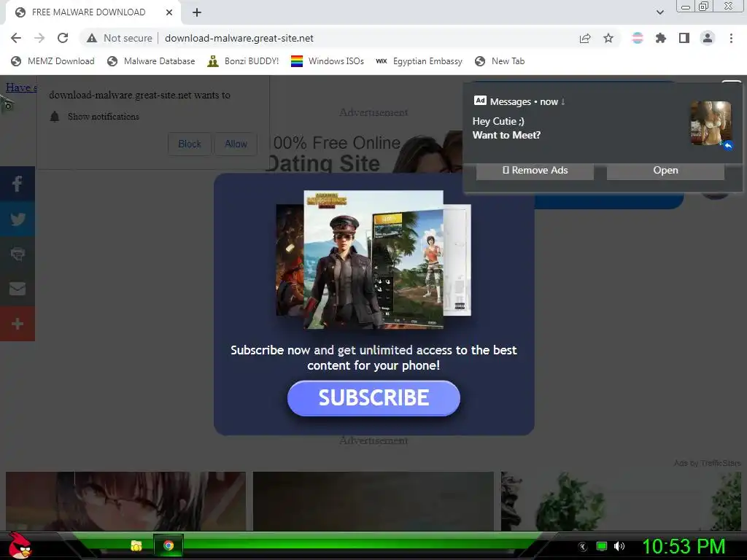Click the Messages notification photo thumbnail
The height and width of the screenshot is (560, 747).
[711, 122]
